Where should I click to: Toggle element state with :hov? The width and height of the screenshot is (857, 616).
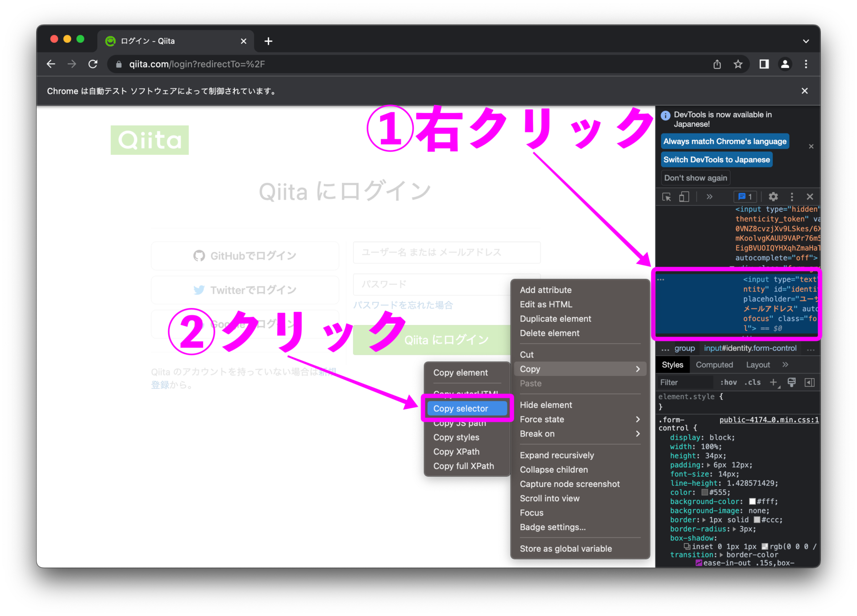coord(728,383)
